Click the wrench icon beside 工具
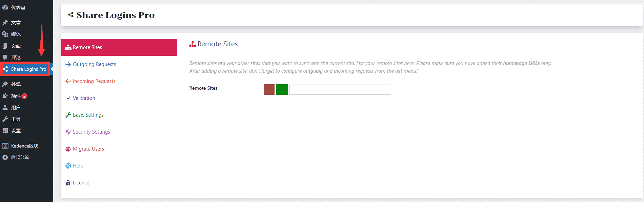644x202 pixels. (5, 119)
